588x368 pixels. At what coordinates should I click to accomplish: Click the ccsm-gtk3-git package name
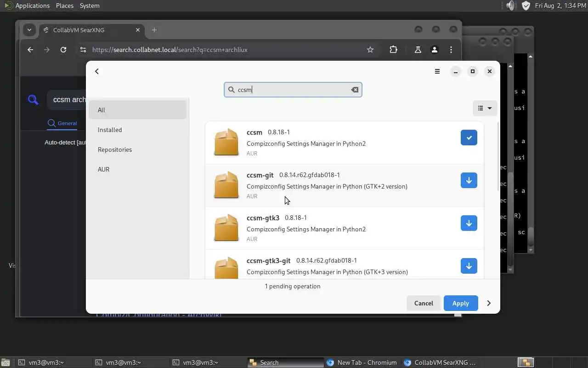268,260
